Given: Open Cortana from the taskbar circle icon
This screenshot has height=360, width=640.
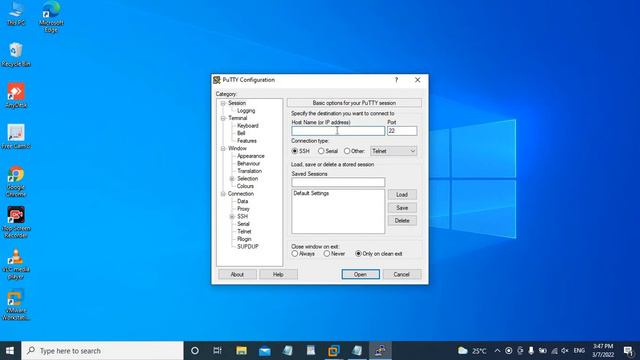Looking at the screenshot, I should pyautogui.click(x=195, y=351).
